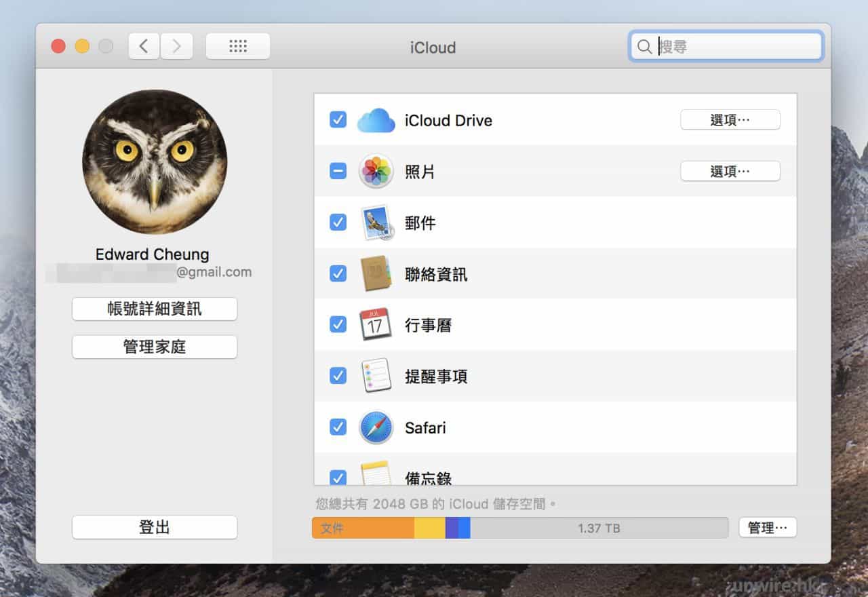Click the Photos pinwheel icon
The width and height of the screenshot is (868, 597).
click(x=376, y=172)
